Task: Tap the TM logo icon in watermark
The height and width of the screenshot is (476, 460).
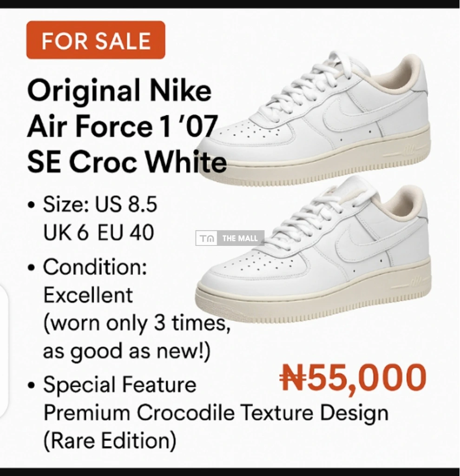Action: tap(207, 238)
